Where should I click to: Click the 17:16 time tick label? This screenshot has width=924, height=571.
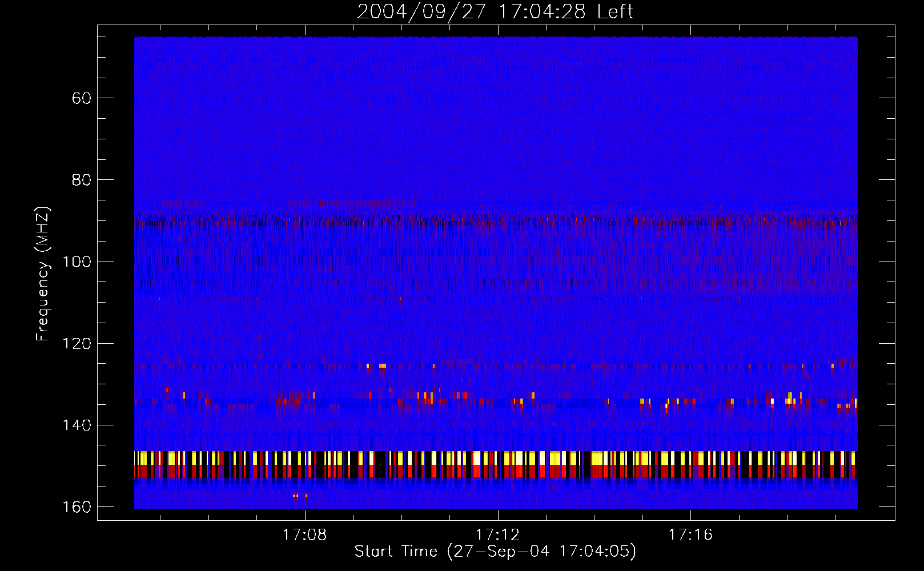691,535
